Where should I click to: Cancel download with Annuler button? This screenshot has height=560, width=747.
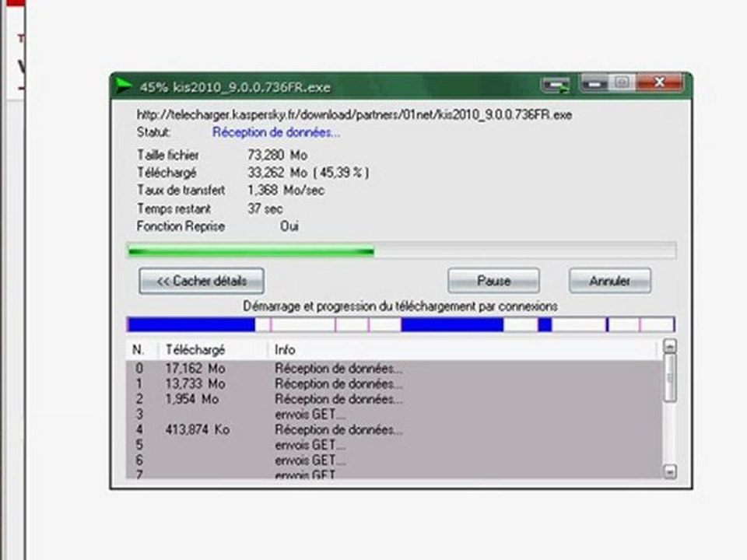coord(610,281)
